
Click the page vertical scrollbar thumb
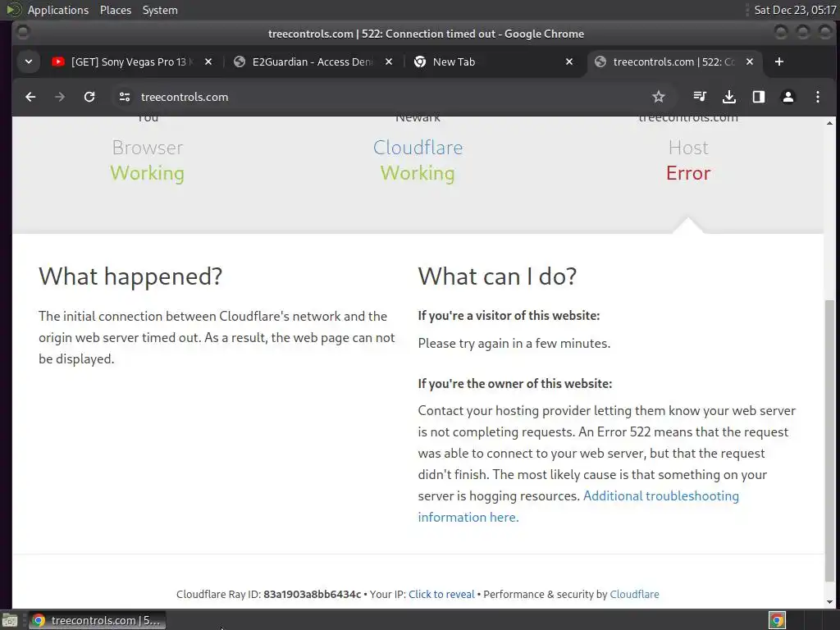pyautogui.click(x=830, y=441)
